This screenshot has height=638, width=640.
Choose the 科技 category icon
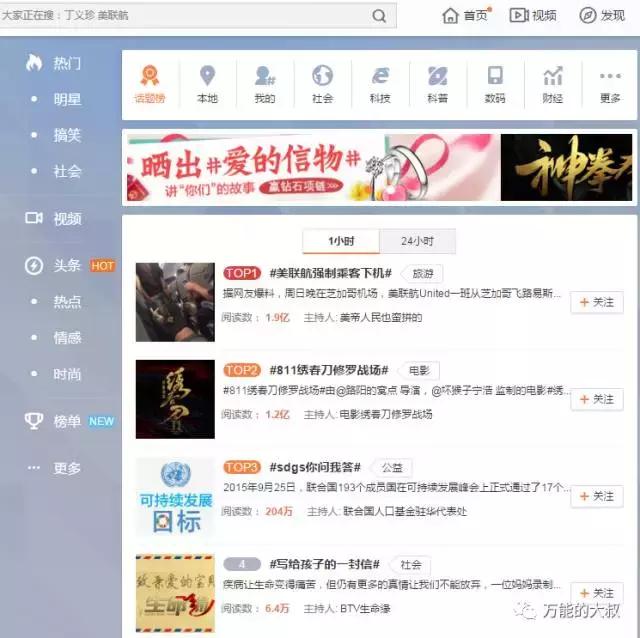(380, 76)
